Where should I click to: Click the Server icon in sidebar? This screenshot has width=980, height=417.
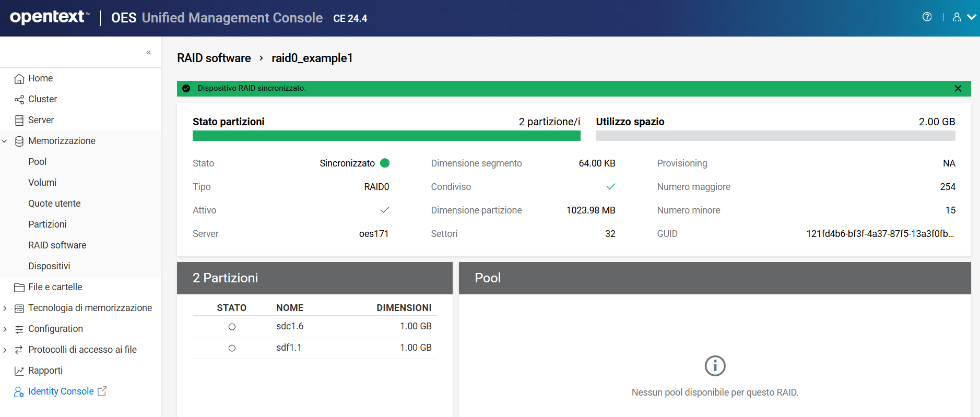tap(19, 121)
